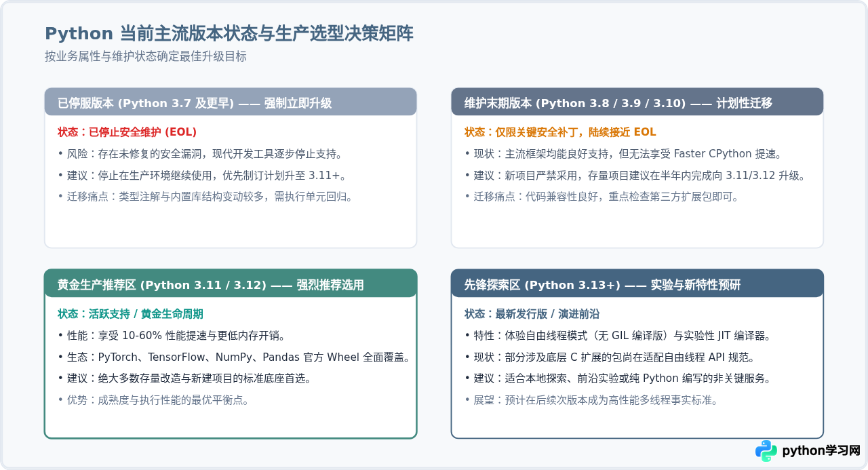Select the '已停服版本 (Python 3.7 及更早)' card header

[231, 102]
